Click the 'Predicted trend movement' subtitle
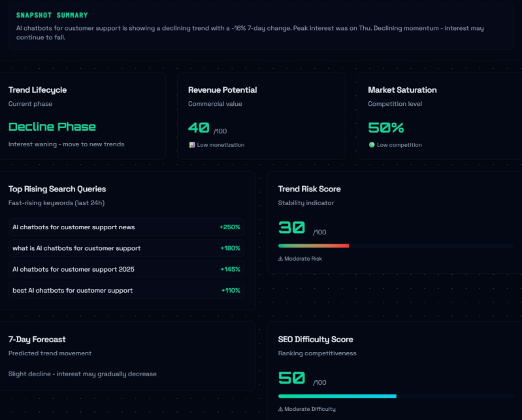This screenshot has height=420, width=522. coord(50,353)
